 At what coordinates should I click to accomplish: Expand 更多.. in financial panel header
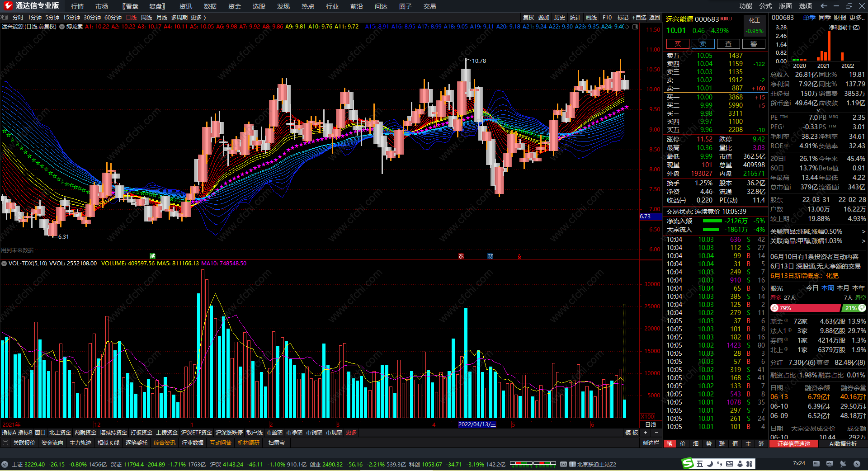point(857,18)
